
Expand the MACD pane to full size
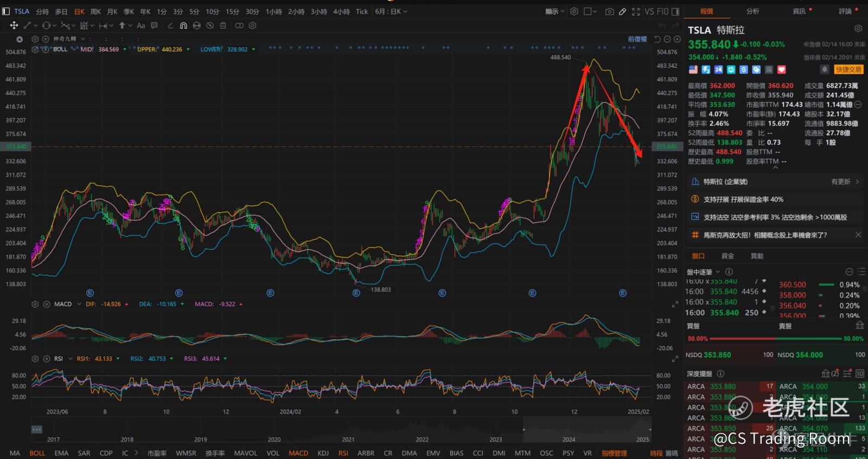pyautogui.click(x=675, y=305)
